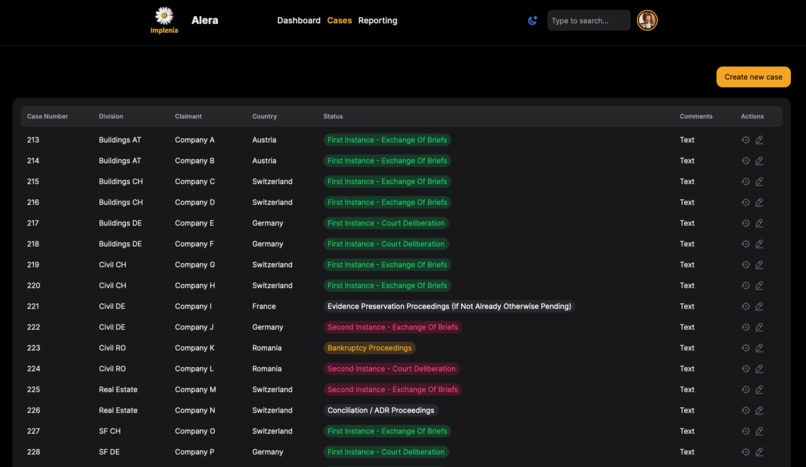Edit case 222 with pencil icon
The width and height of the screenshot is (806, 467).
click(759, 327)
